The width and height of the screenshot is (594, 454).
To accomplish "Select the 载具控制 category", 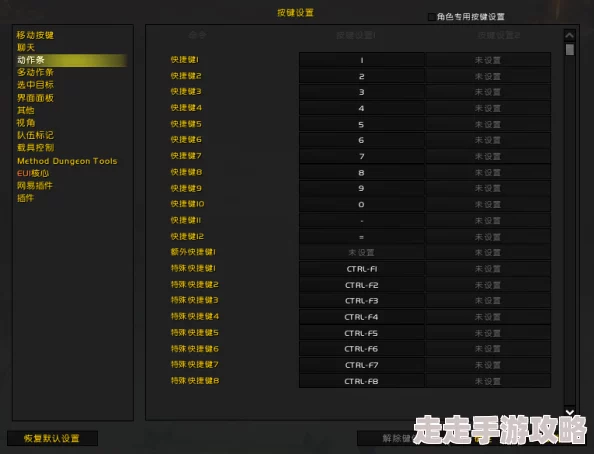I will click(x=35, y=147).
